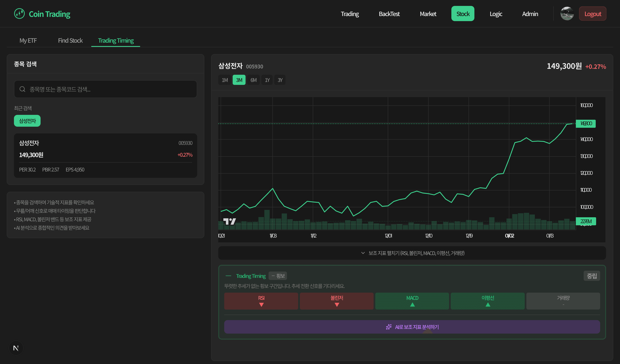The width and height of the screenshot is (620, 364).
Task: Click the 거래량 indicator tile
Action: click(x=563, y=301)
